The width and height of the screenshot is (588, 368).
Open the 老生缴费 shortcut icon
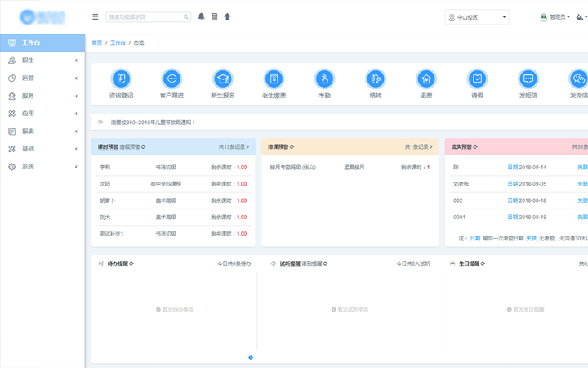click(274, 79)
